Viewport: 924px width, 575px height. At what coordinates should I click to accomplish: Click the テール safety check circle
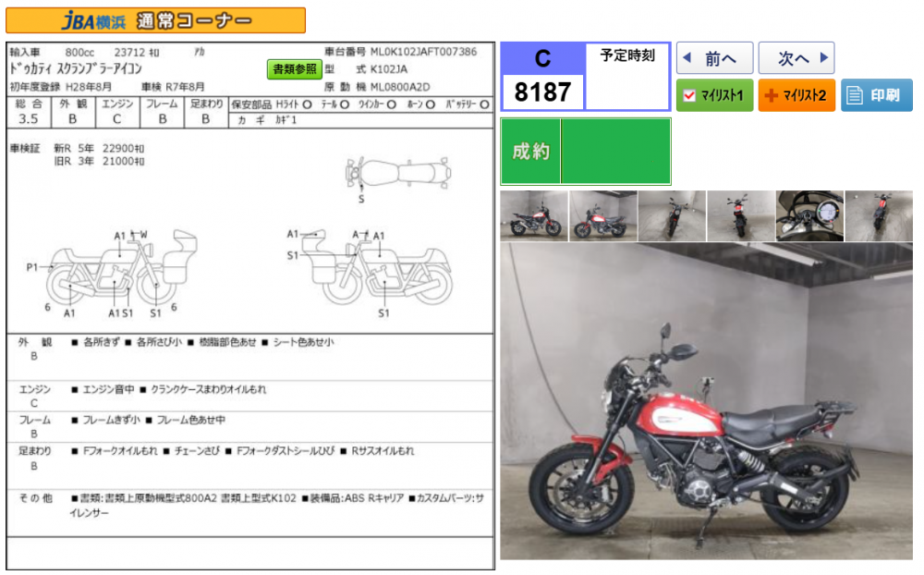point(346,104)
